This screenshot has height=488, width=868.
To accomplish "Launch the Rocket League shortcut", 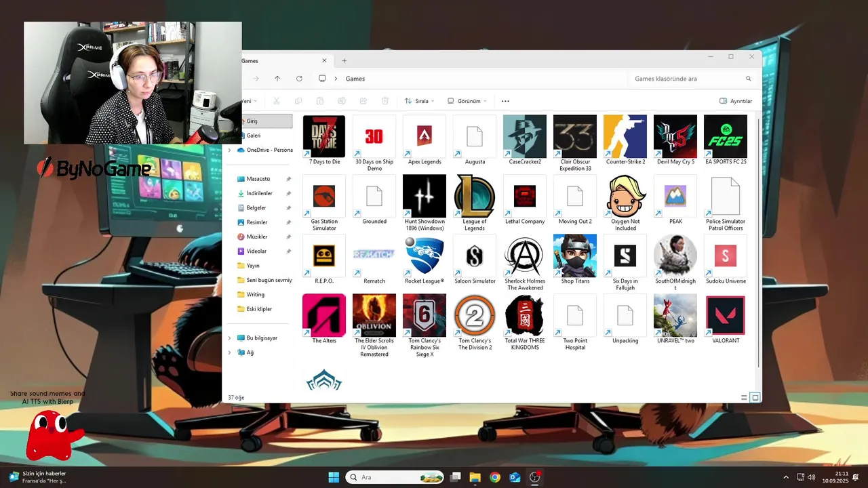I will pos(425,256).
